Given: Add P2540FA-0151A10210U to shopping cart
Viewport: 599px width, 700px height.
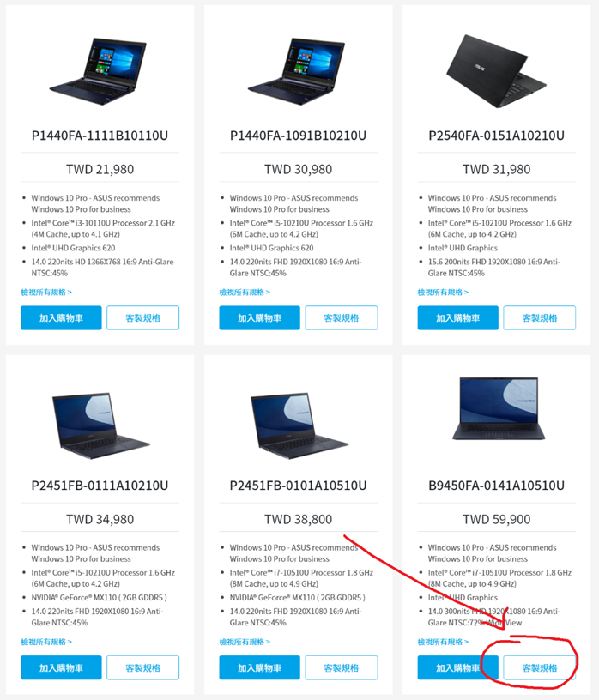Looking at the screenshot, I should tap(458, 318).
